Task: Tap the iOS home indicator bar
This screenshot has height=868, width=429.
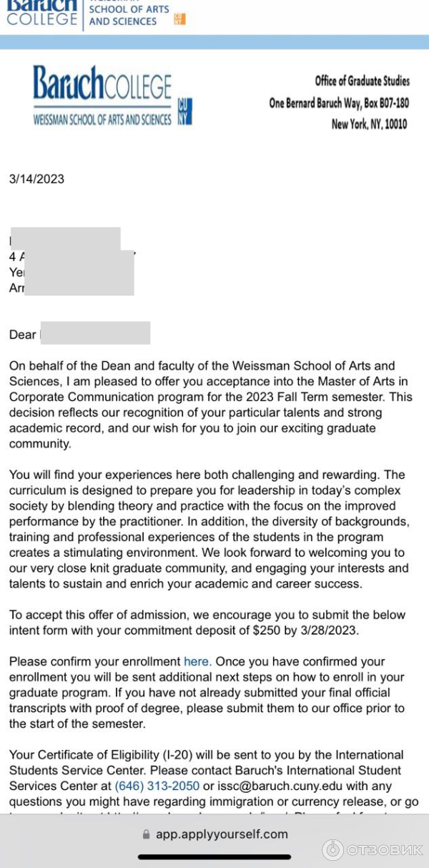Action: pos(214,857)
